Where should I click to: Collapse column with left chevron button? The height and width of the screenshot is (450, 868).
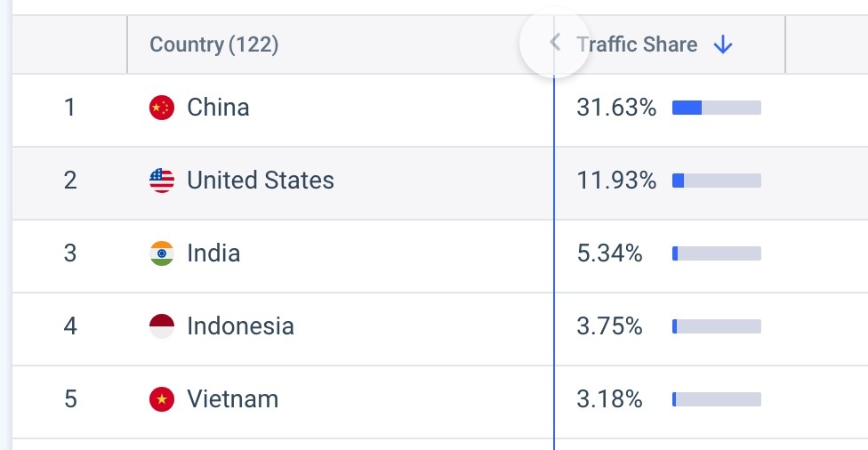tap(555, 43)
